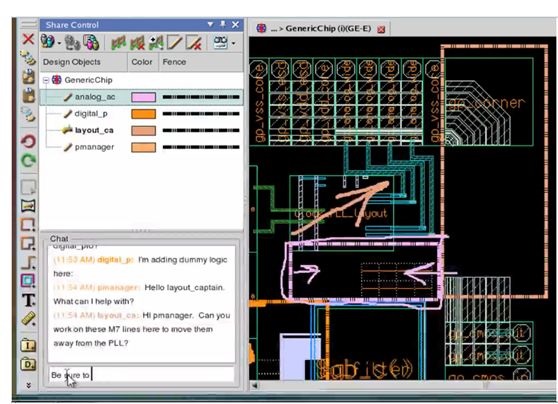Select the Text (T) tool
Screen dimensions: 558x404
coord(29,300)
